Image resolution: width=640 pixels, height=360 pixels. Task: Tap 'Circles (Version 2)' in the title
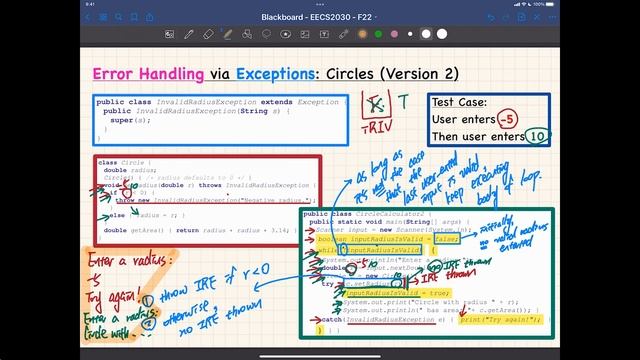[392, 74]
